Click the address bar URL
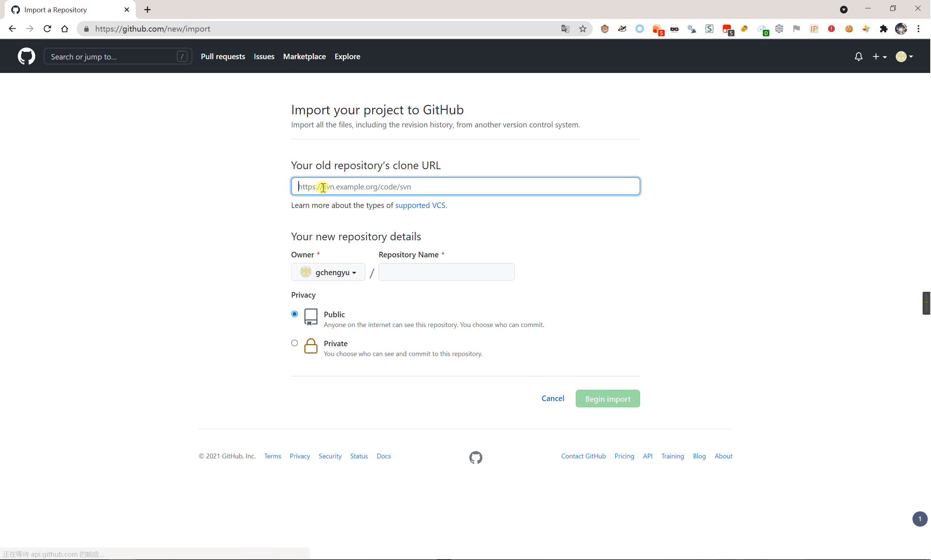This screenshot has height=560, width=931. pos(153,29)
